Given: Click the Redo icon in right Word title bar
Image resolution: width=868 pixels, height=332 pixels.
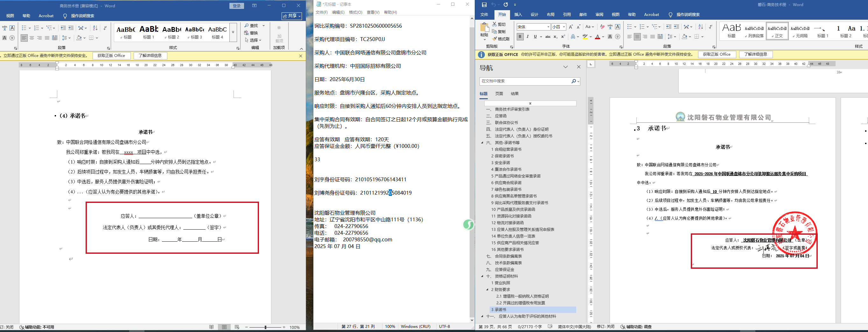Looking at the screenshot, I should pos(506,5).
